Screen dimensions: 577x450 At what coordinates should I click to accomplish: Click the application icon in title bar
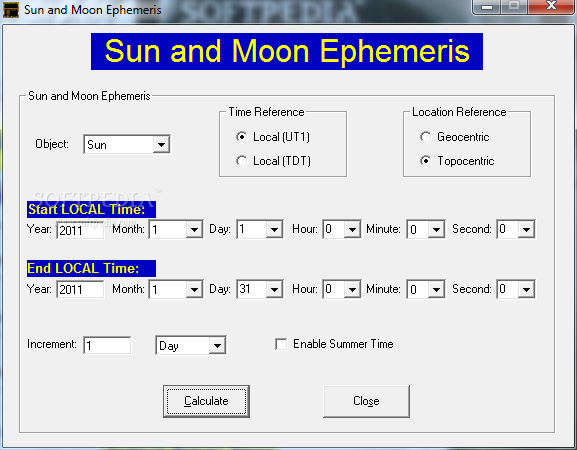tap(10, 10)
